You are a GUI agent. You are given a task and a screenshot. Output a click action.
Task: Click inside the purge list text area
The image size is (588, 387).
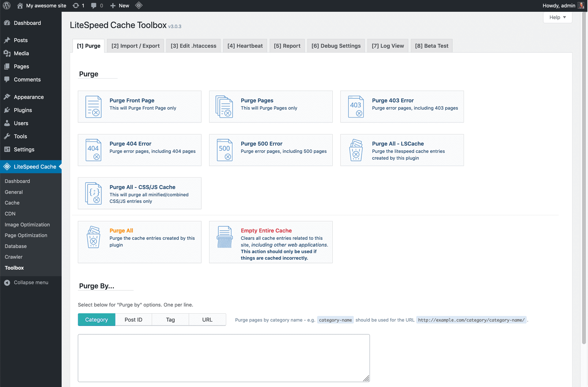pos(224,358)
